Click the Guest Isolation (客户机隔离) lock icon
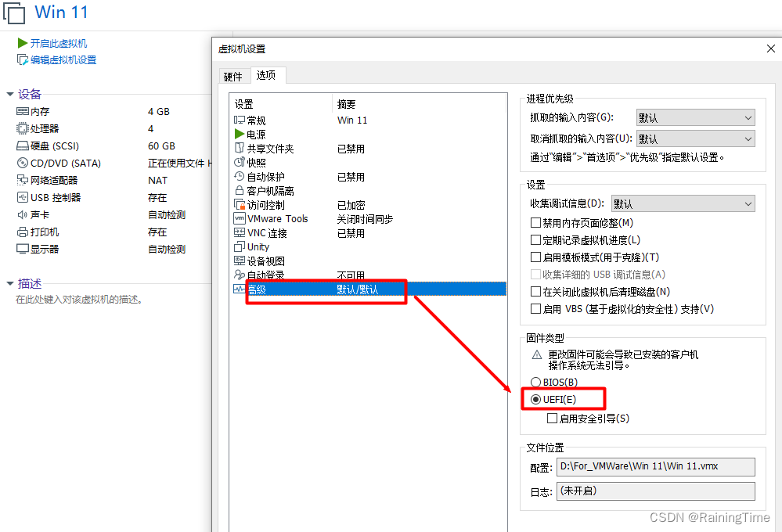The image size is (782, 532). [240, 190]
